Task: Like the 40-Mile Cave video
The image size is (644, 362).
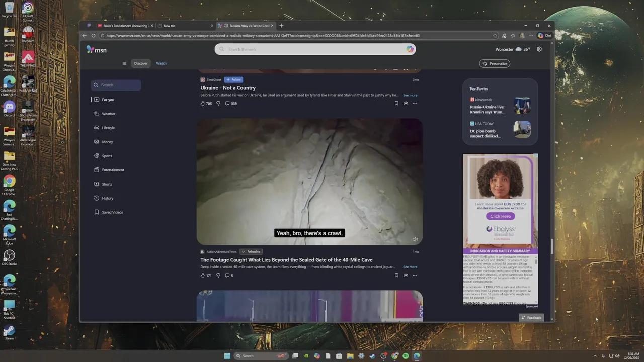Action: click(206, 276)
